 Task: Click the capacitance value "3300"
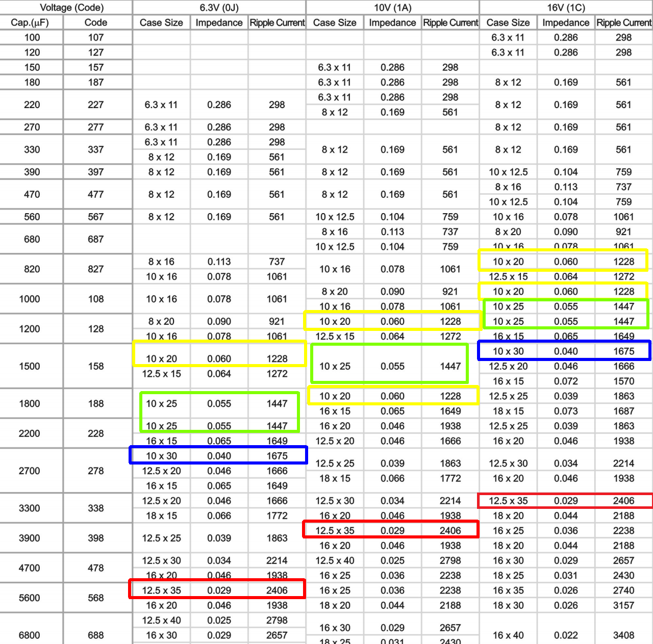click(x=30, y=508)
